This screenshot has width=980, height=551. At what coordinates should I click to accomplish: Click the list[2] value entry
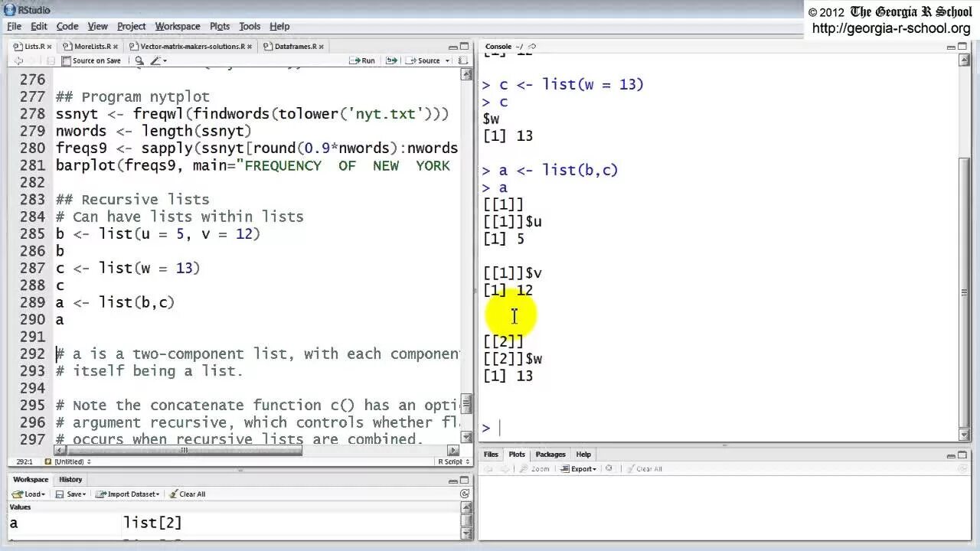(x=152, y=523)
